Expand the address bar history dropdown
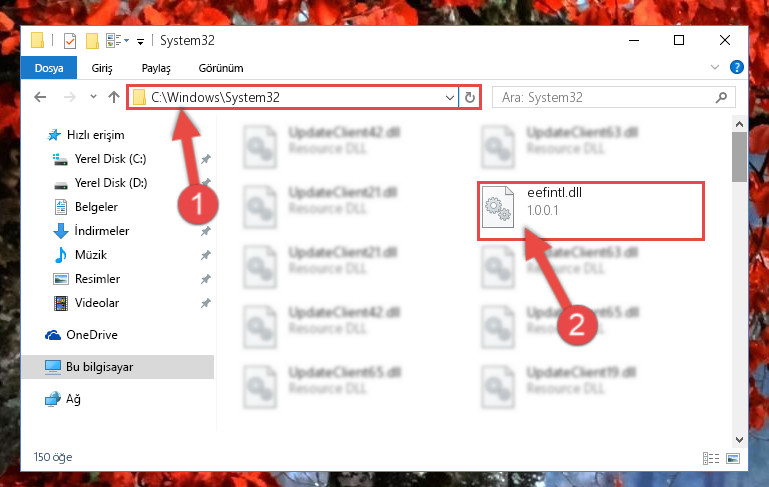 pyautogui.click(x=449, y=98)
